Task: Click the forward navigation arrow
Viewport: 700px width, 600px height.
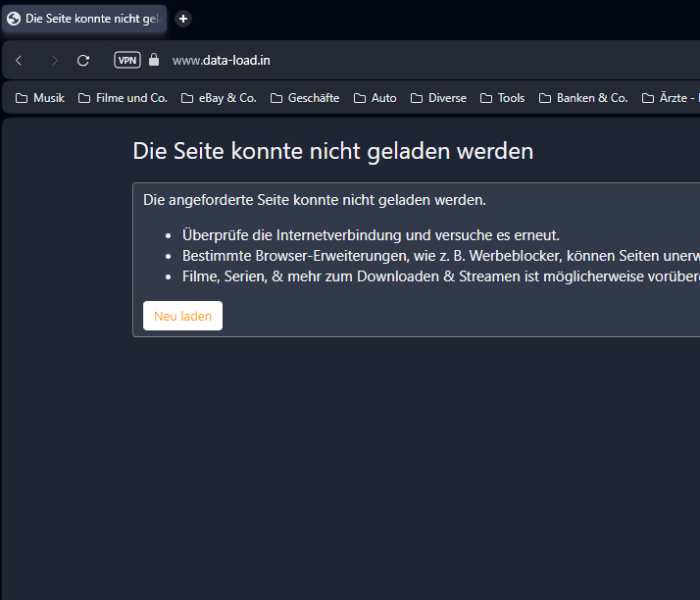Action: click(x=54, y=61)
